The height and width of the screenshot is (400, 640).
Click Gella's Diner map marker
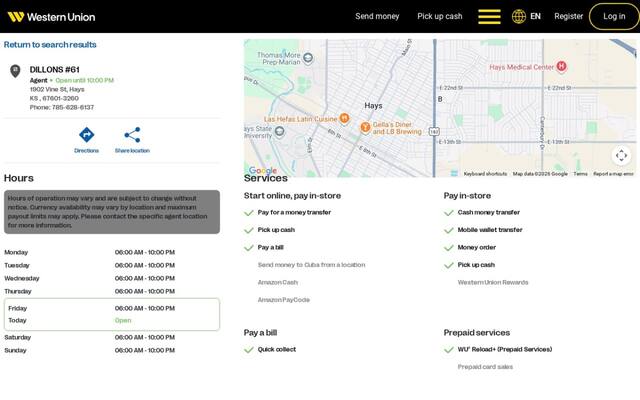pos(365,127)
